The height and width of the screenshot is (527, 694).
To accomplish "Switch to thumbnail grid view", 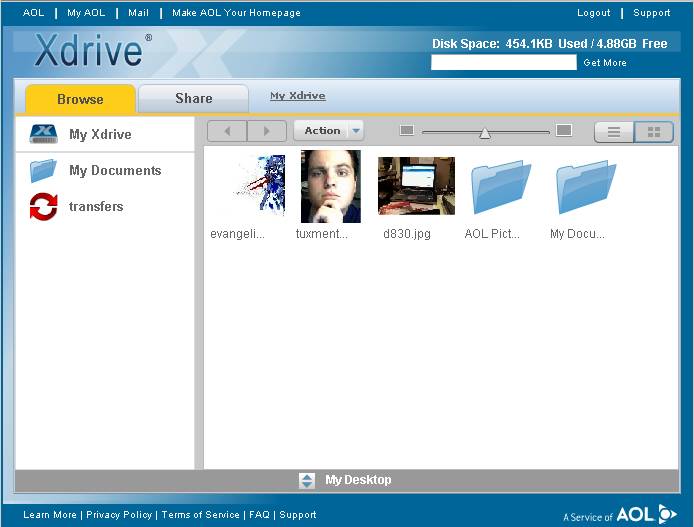I will 654,132.
